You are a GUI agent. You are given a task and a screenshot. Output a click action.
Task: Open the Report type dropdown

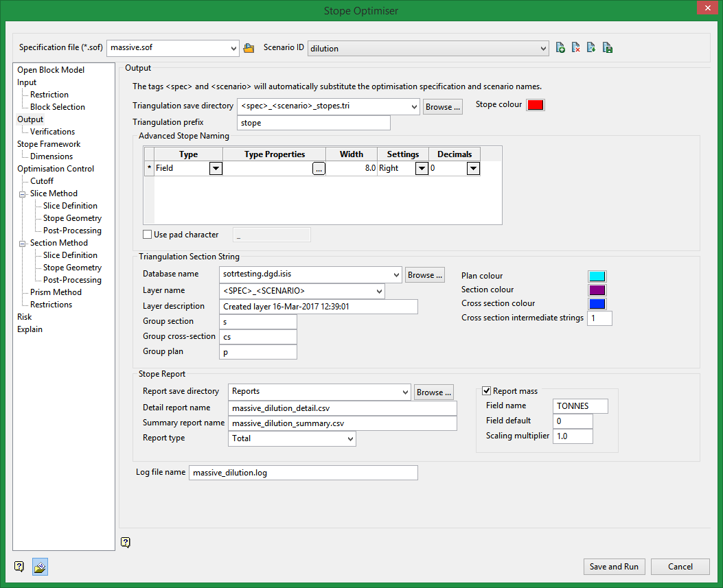click(350, 438)
